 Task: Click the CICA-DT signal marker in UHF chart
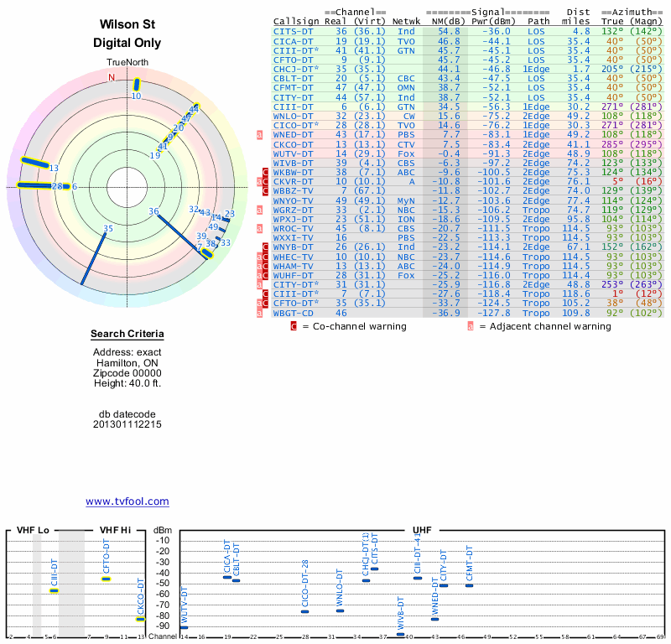click(227, 577)
